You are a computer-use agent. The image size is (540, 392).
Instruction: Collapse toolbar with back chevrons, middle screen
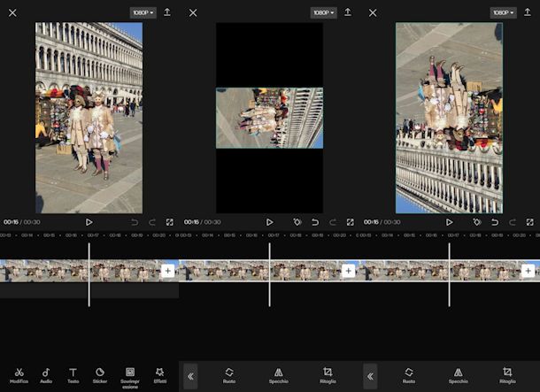point(190,376)
